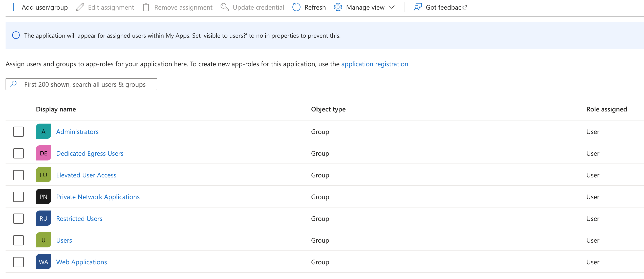Click the Refresh circular arrow icon
The image size is (644, 279).
coord(296,7)
